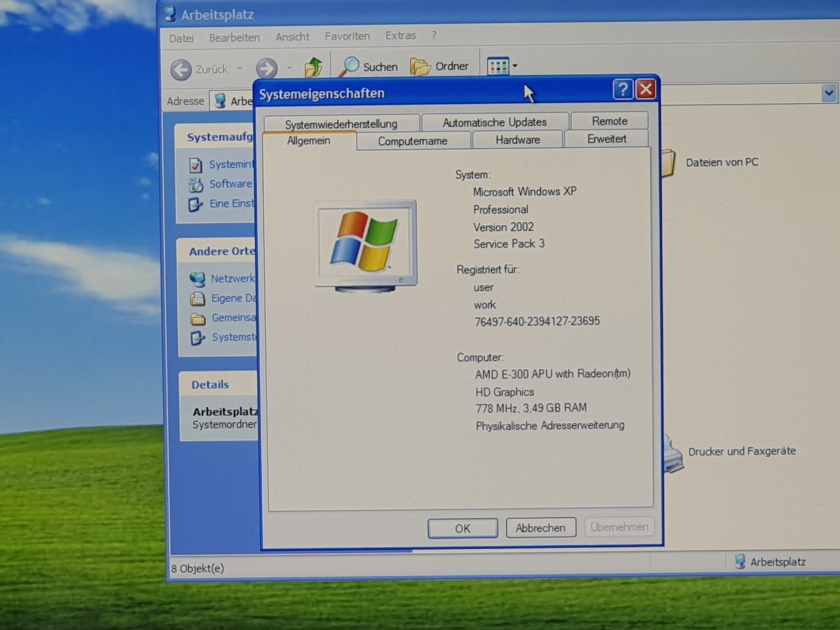840x630 pixels.
Task: Click the Software link in Systemaufgaben
Action: 230,184
